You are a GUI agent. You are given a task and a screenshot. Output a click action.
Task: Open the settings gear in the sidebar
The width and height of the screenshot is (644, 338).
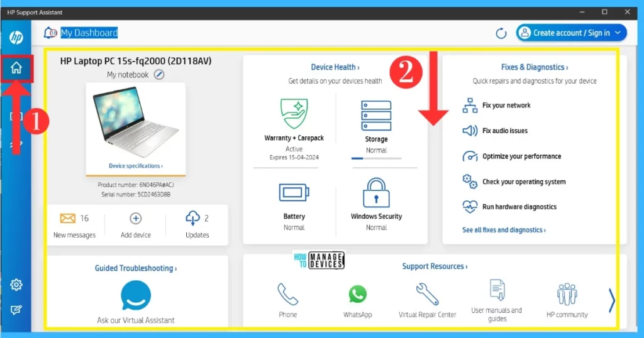16,285
